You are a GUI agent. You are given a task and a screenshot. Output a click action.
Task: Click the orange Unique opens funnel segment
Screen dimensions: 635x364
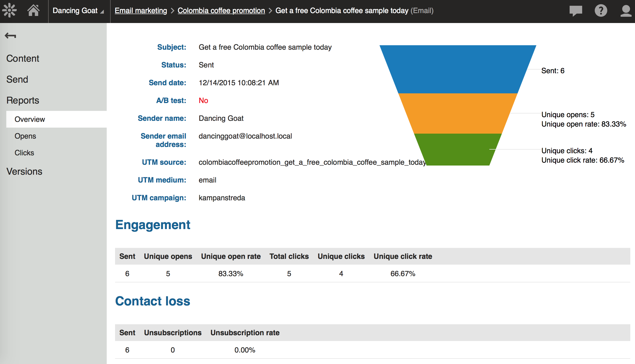click(x=458, y=113)
